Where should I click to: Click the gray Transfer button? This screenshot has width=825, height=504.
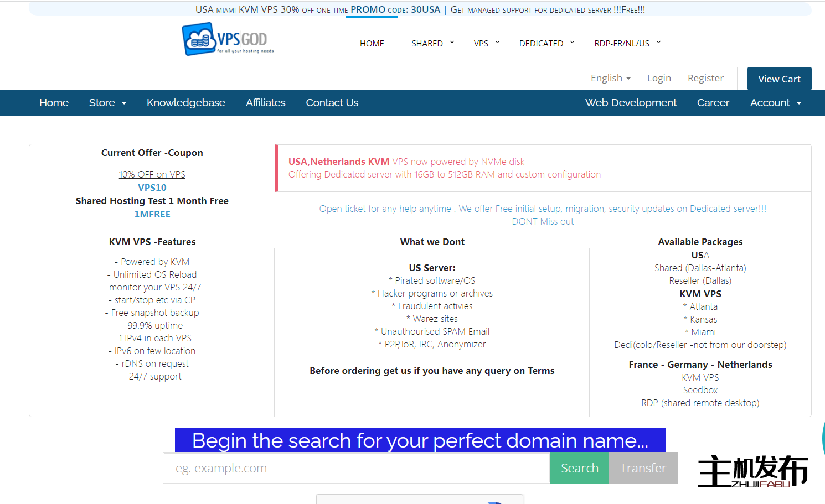click(643, 468)
